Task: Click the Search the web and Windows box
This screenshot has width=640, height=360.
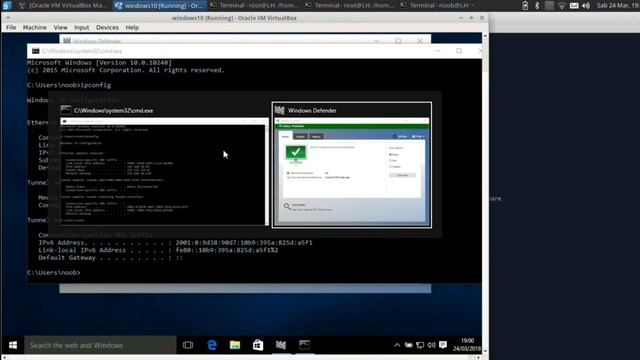Action: [100, 345]
